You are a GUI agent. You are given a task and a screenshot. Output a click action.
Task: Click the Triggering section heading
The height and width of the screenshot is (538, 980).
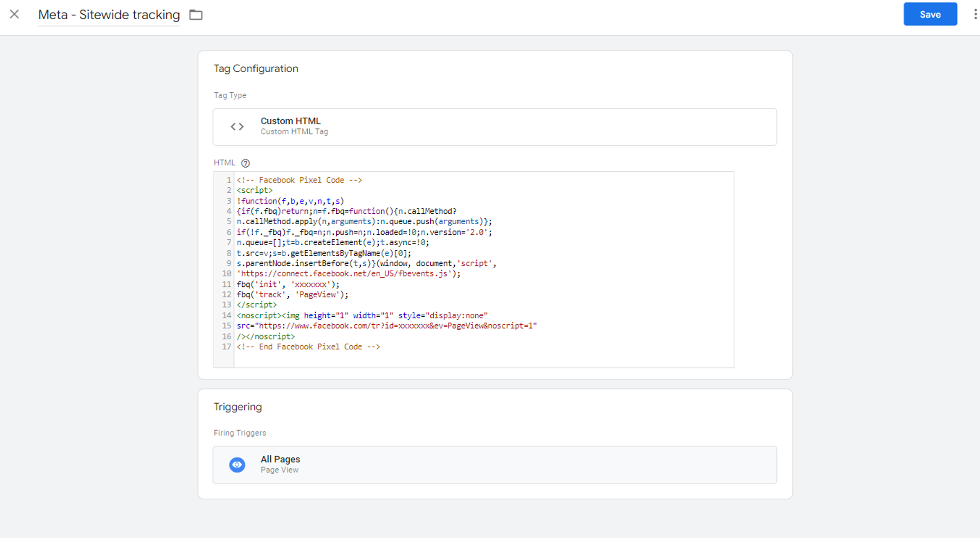coord(238,407)
